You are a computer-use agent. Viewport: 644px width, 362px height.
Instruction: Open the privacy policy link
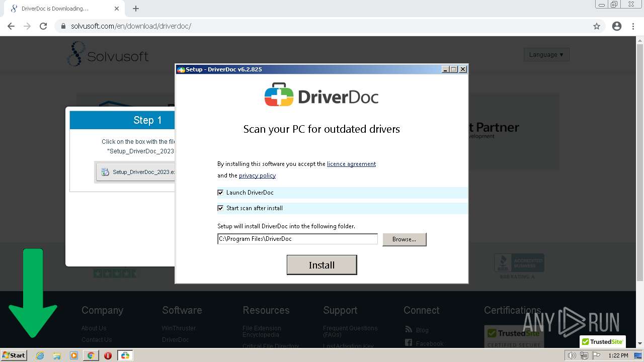[x=257, y=175]
